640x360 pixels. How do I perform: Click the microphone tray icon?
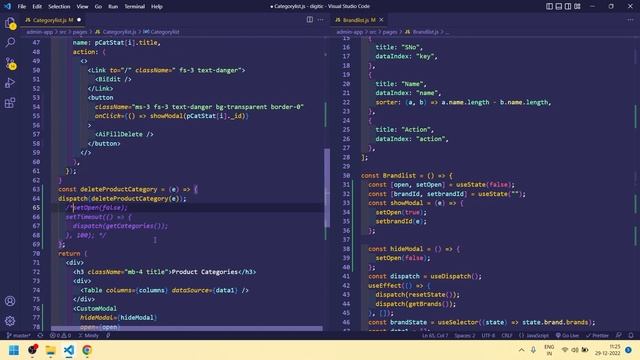tap(533, 350)
